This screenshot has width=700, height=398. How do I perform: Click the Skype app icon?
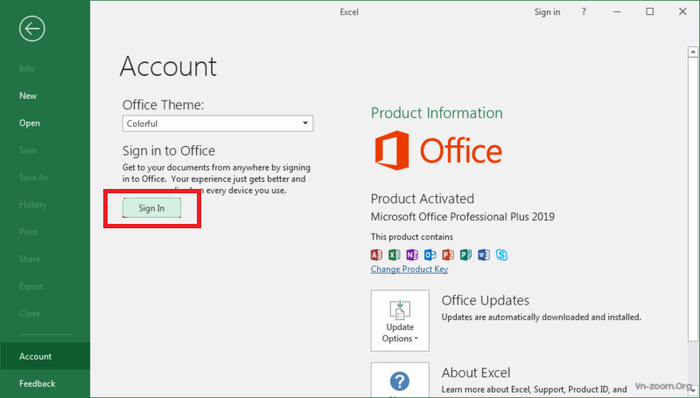point(502,255)
